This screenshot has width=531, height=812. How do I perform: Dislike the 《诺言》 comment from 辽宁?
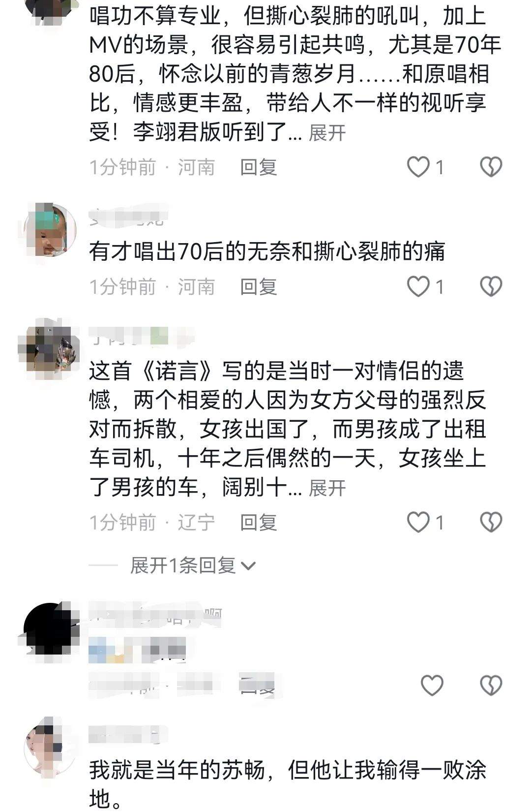pyautogui.click(x=491, y=522)
